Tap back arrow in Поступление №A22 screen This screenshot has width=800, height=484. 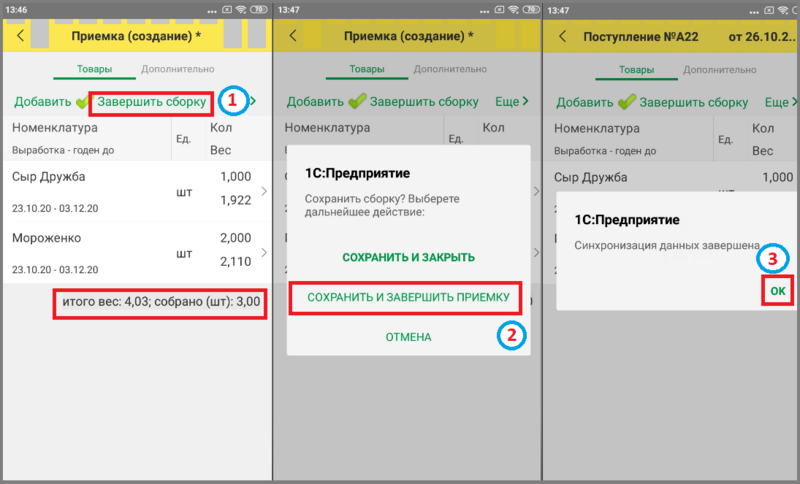(x=562, y=36)
